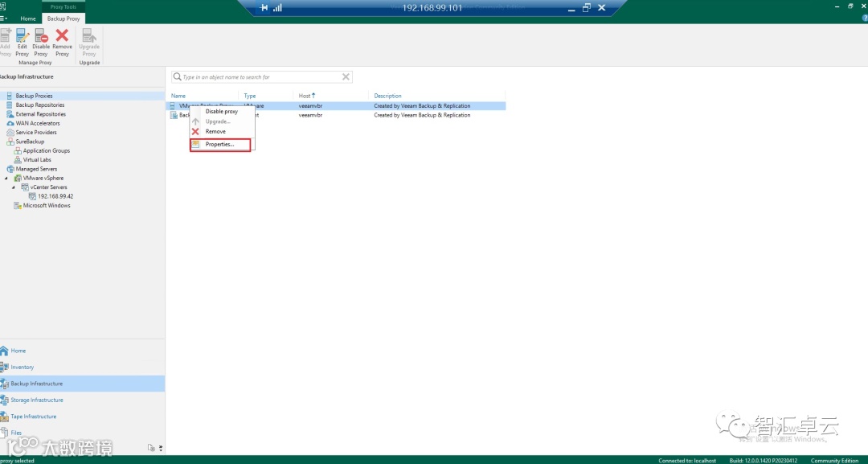Click Community Edition in status bar

[834, 461]
